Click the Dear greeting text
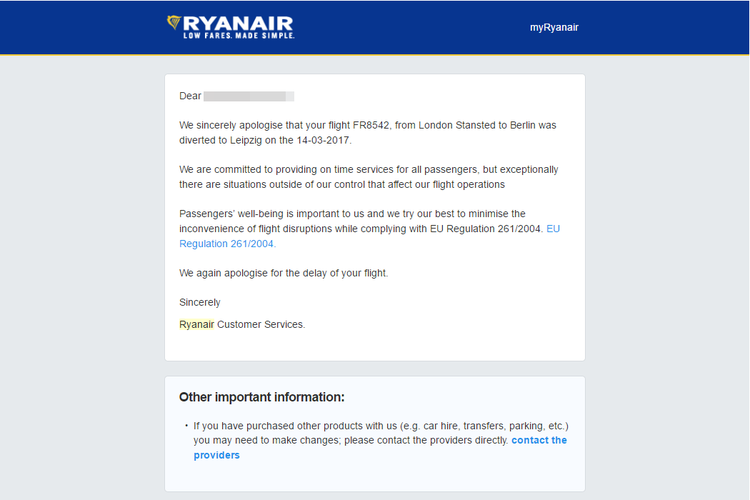 [x=190, y=96]
